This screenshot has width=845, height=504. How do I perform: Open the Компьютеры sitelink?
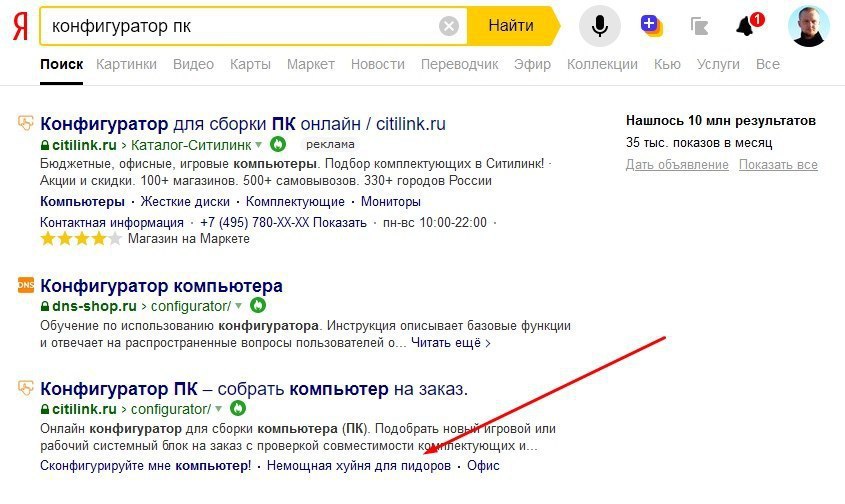pos(82,202)
